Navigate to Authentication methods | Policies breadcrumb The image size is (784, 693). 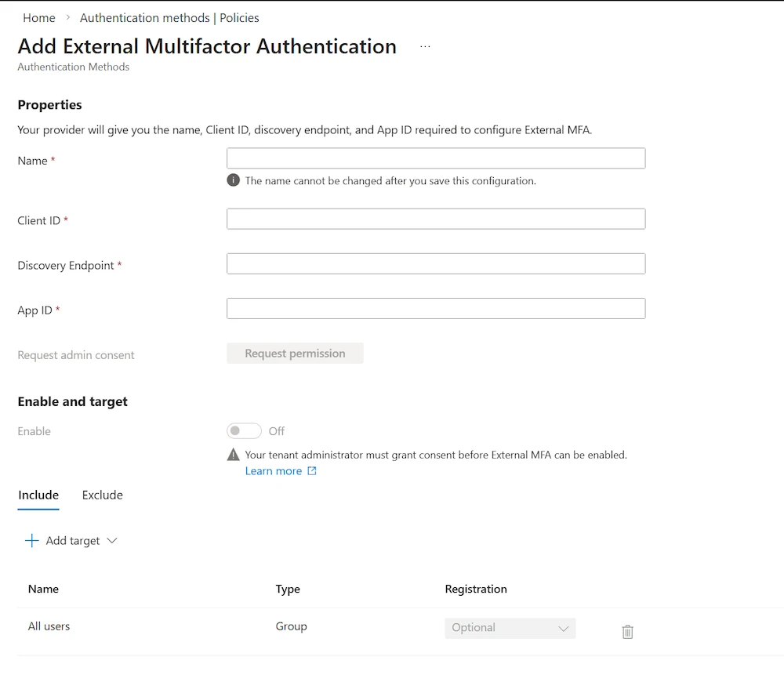pos(169,17)
